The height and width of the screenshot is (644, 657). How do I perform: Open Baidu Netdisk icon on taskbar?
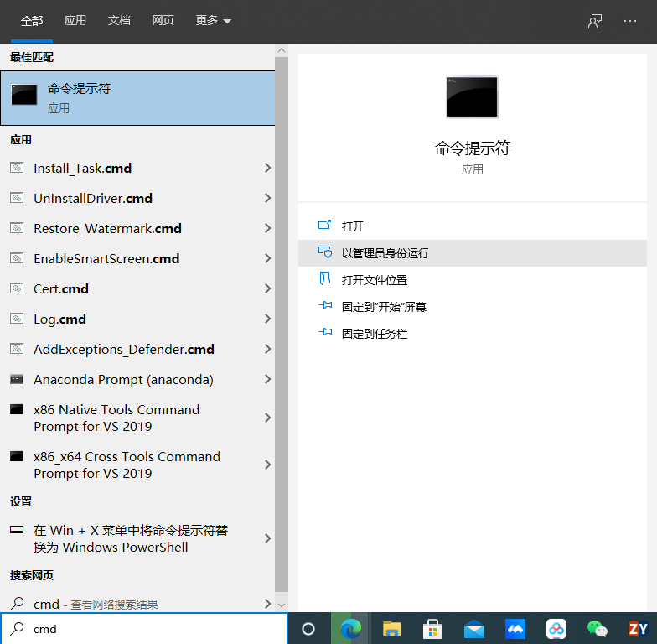(556, 629)
